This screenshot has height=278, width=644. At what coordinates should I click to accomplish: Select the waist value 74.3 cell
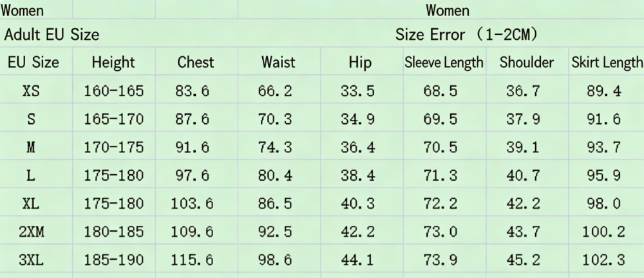(x=275, y=147)
